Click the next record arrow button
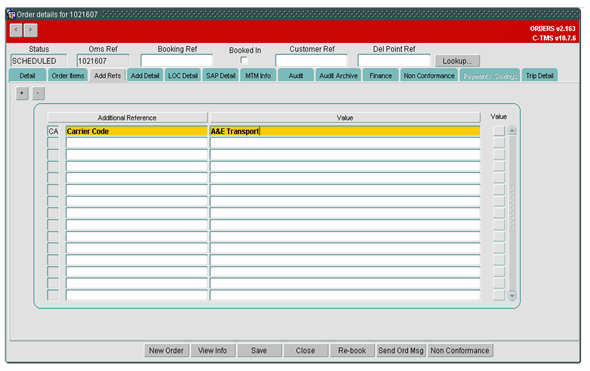This screenshot has width=590, height=371. (30, 30)
